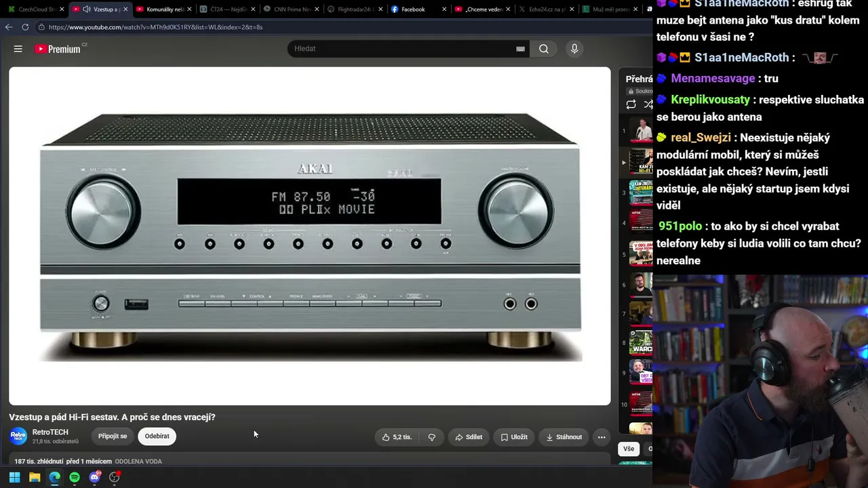Select the Vše filter chip
This screenshot has width=868, height=488.
[x=629, y=449]
